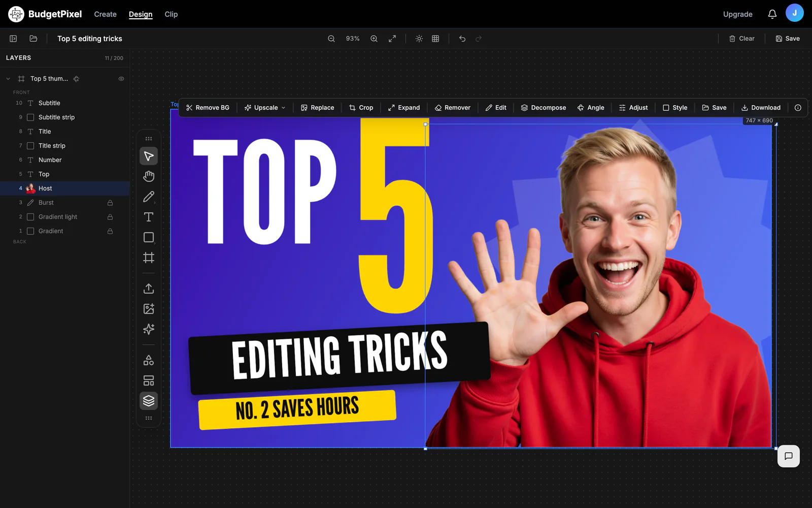
Task: Zoom in the canvas
Action: (374, 39)
